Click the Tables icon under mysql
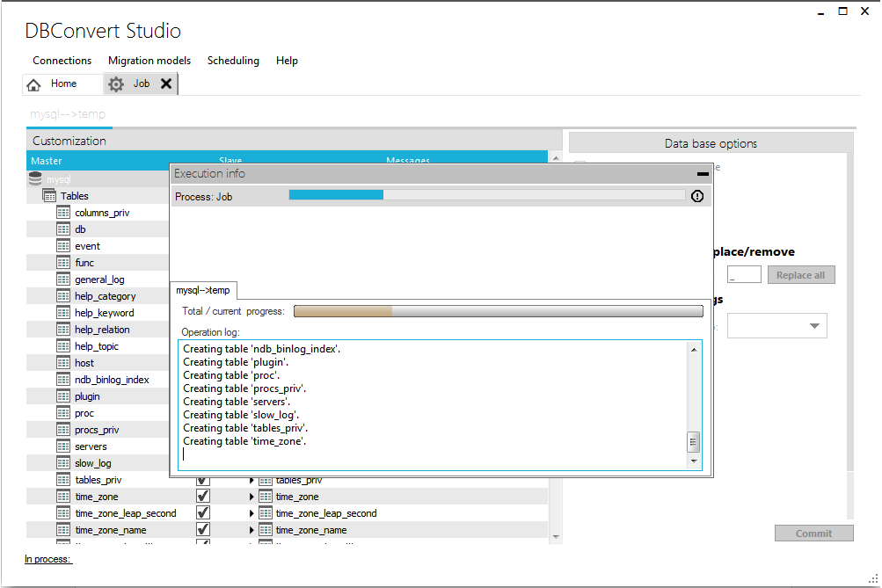This screenshot has height=588, width=882. click(49, 195)
